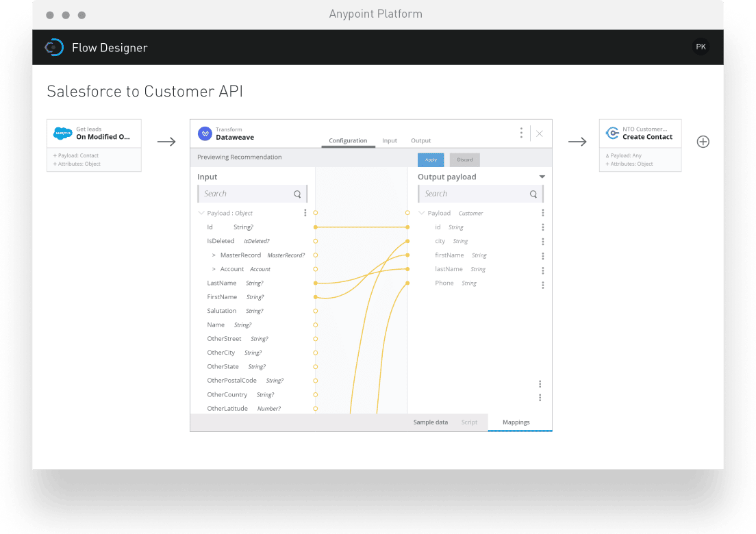Click the mapping connector dot of Salutation
This screenshot has height=534, width=756.
point(315,311)
